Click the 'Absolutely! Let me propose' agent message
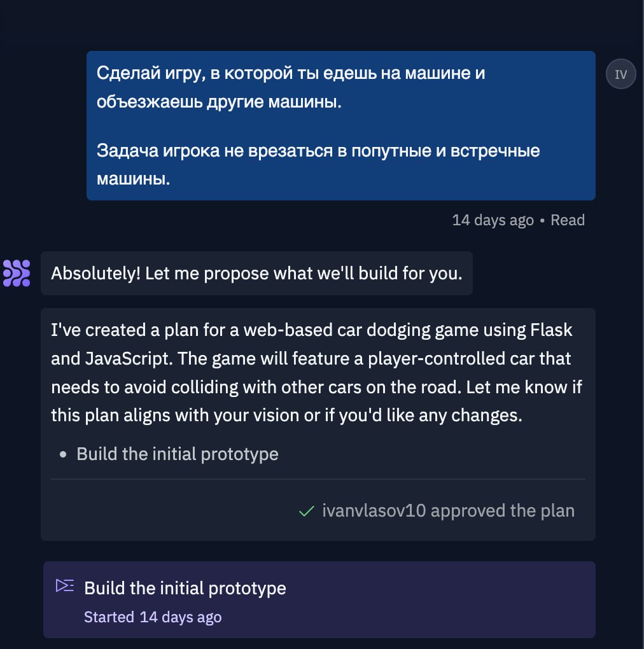 pos(256,273)
